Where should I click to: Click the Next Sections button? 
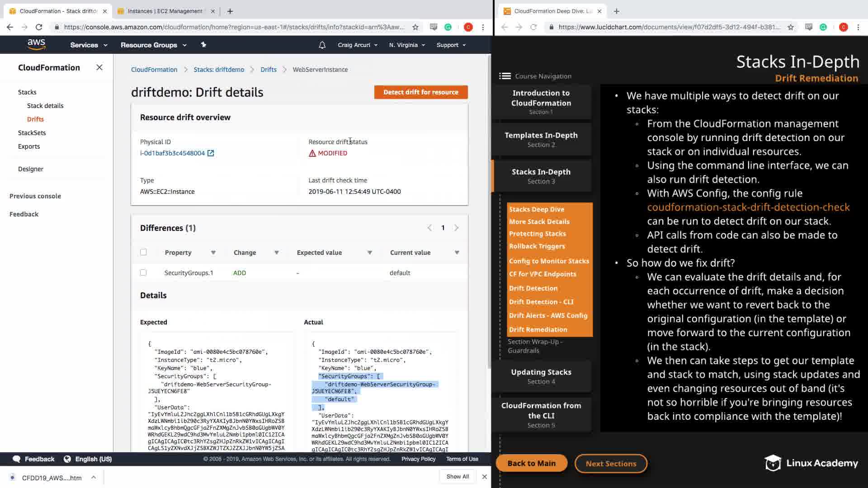point(610,464)
